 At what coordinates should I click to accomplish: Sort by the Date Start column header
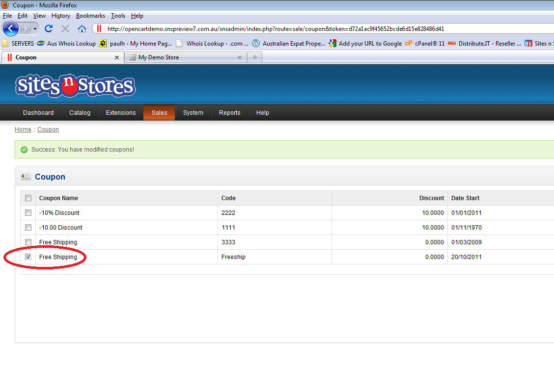tap(465, 198)
